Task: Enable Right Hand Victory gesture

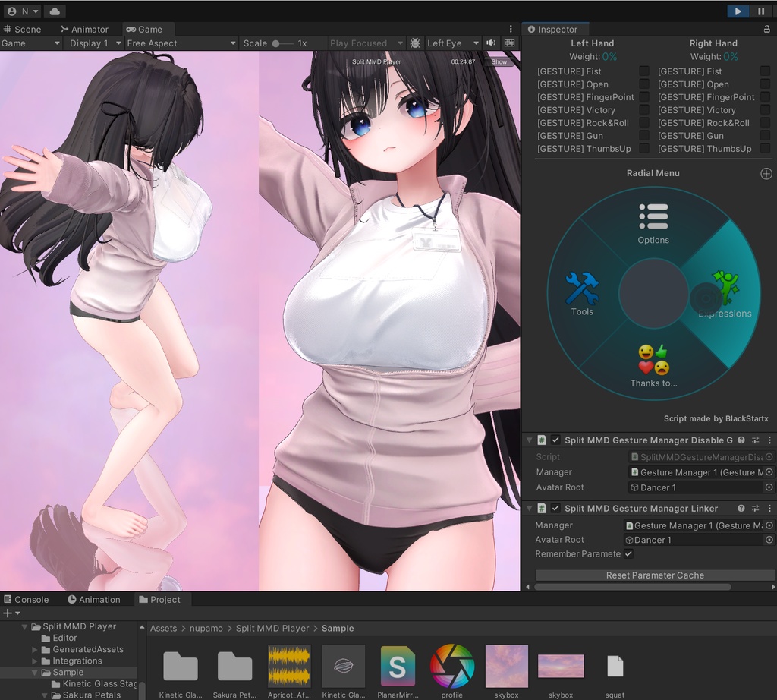Action: [x=765, y=109]
